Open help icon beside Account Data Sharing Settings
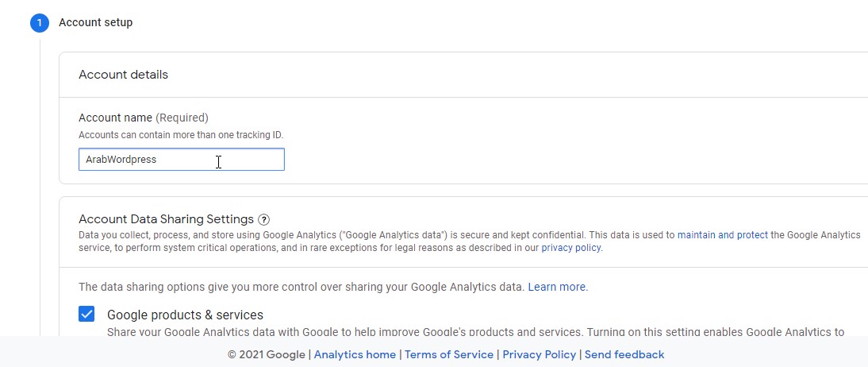This screenshot has width=868, height=367. coord(264,219)
